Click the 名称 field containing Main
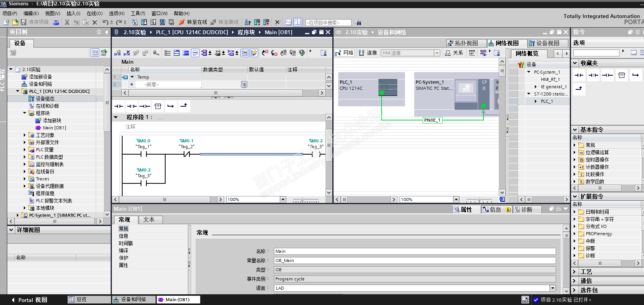The height and width of the screenshot is (305, 644). [x=415, y=251]
